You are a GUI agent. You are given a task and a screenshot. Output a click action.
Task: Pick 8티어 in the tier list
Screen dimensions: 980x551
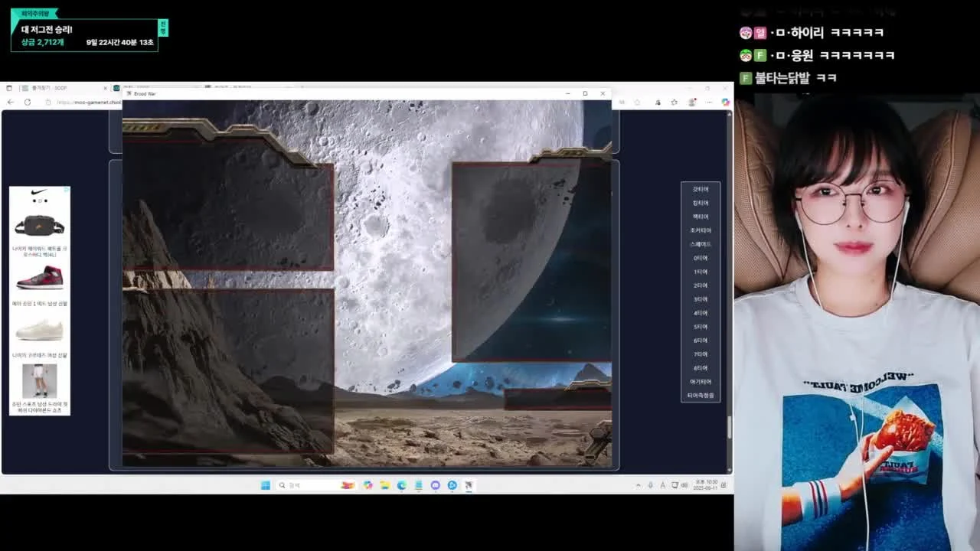click(x=701, y=368)
